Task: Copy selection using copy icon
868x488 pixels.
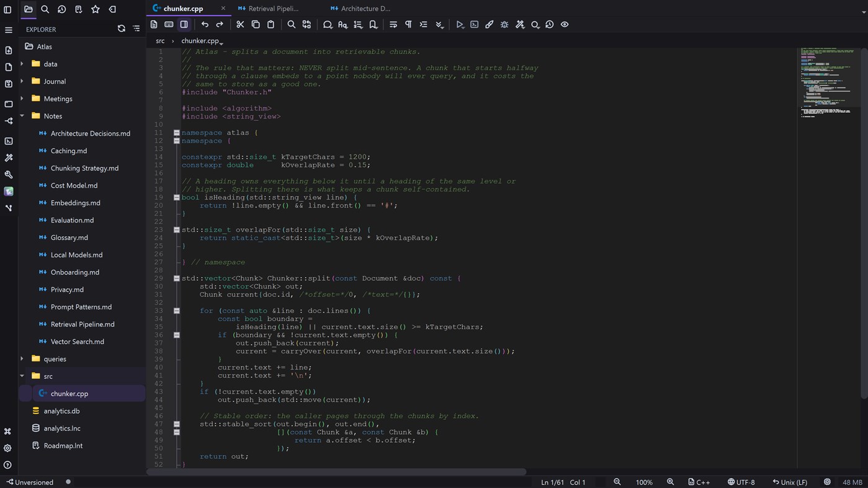Action: point(256,25)
